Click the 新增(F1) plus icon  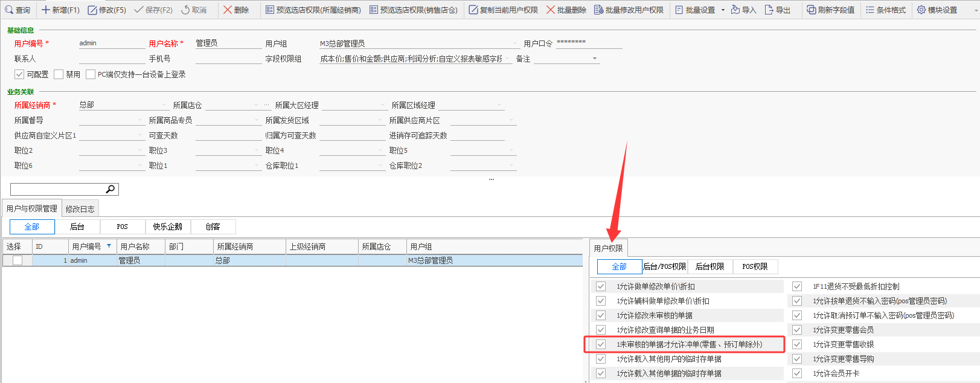45,10
